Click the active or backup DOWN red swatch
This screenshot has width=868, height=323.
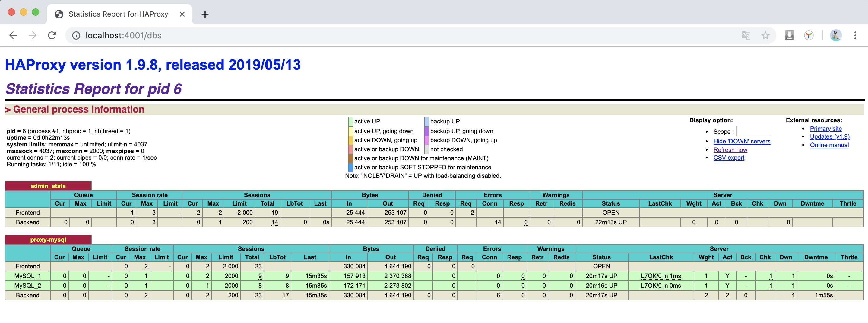click(x=350, y=149)
